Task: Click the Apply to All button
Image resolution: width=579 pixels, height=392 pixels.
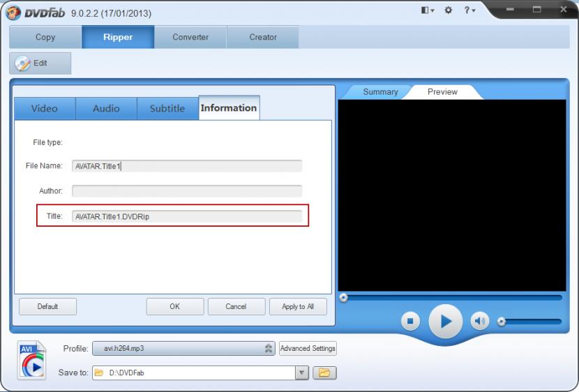Action: click(x=298, y=306)
